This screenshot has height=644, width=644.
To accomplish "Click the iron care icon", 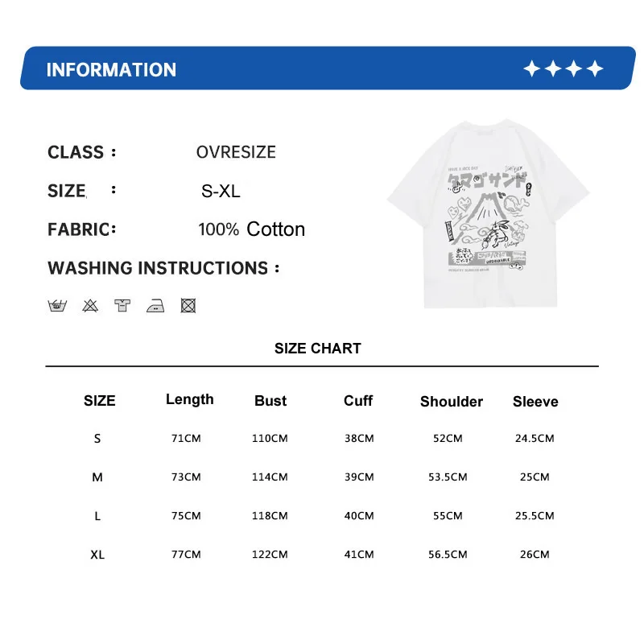I will tap(155, 306).
